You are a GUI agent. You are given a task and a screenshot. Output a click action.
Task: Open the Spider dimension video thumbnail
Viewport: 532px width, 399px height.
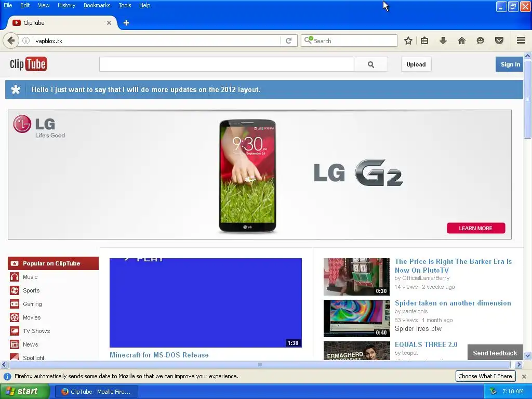pyautogui.click(x=356, y=318)
